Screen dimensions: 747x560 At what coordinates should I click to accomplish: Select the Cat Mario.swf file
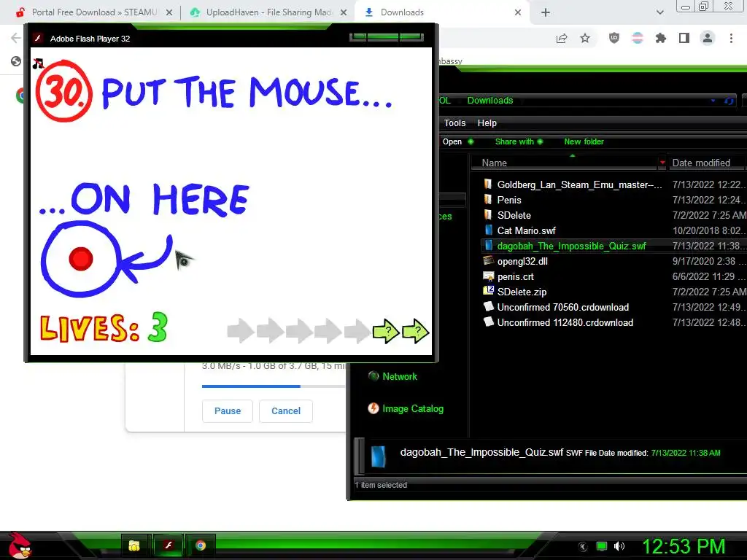click(527, 230)
